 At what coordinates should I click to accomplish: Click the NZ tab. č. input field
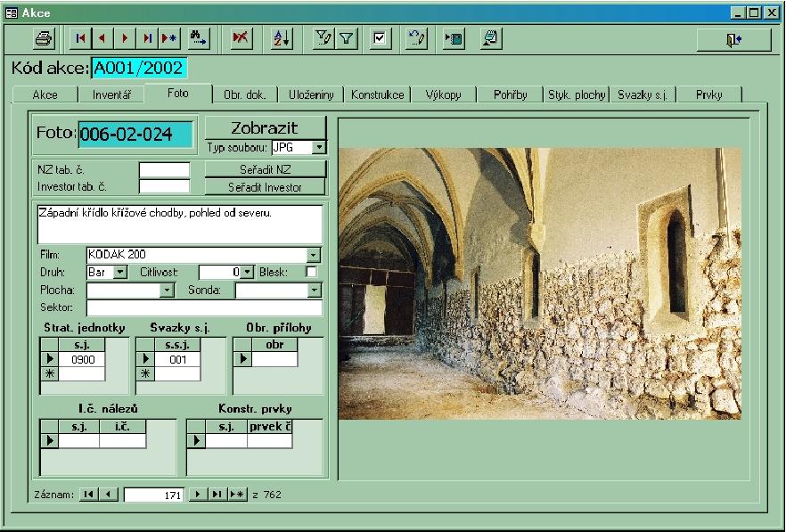164,169
